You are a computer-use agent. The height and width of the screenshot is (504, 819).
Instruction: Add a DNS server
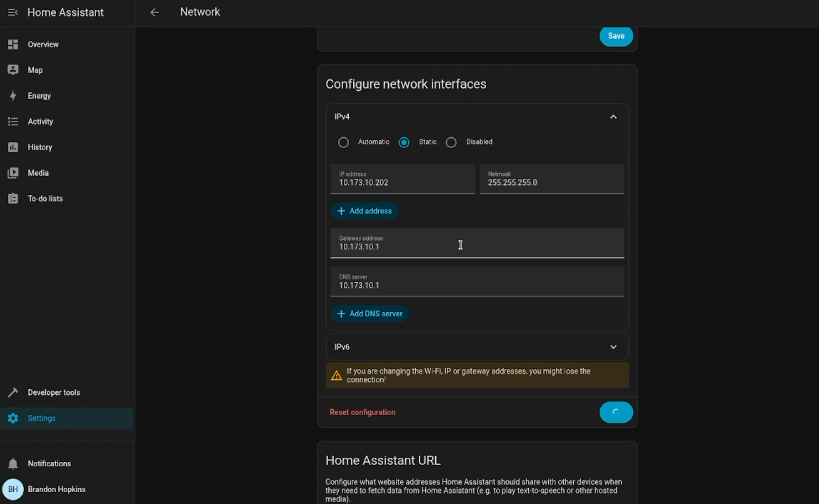click(369, 314)
